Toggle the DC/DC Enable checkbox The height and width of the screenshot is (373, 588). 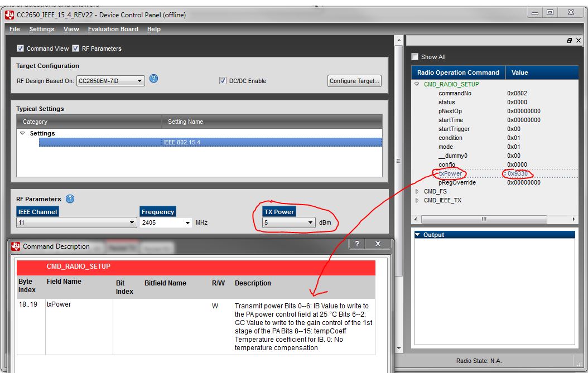point(223,81)
